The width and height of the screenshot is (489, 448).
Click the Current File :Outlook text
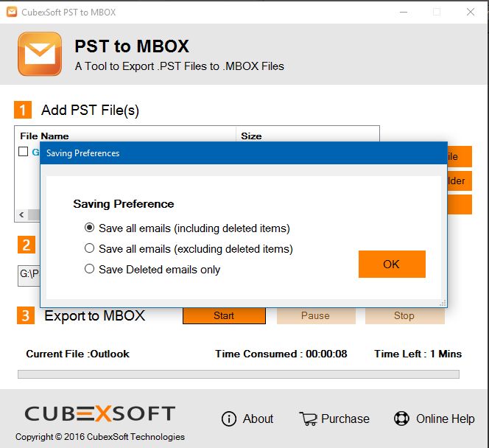[x=77, y=354]
